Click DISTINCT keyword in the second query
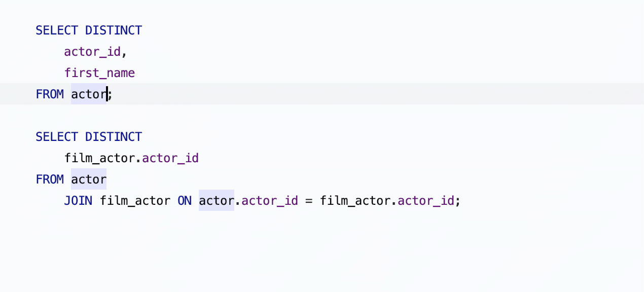This screenshot has width=644, height=292. (114, 137)
